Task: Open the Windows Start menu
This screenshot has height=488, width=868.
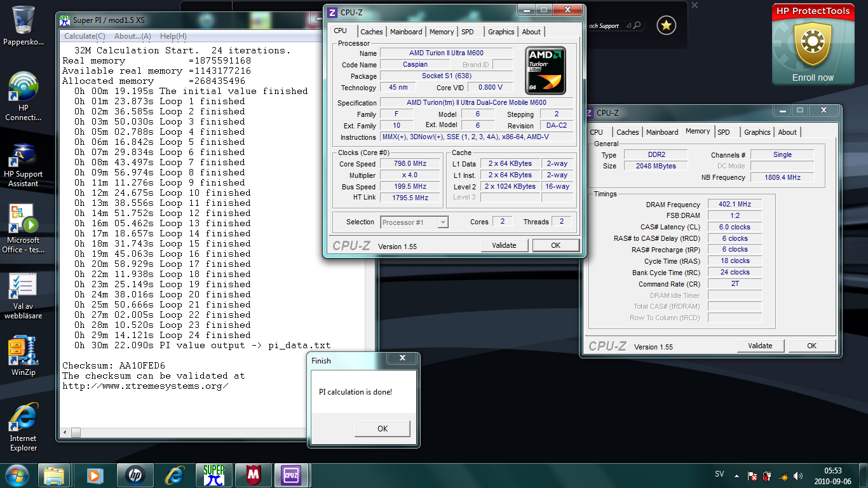Action: click(x=17, y=475)
